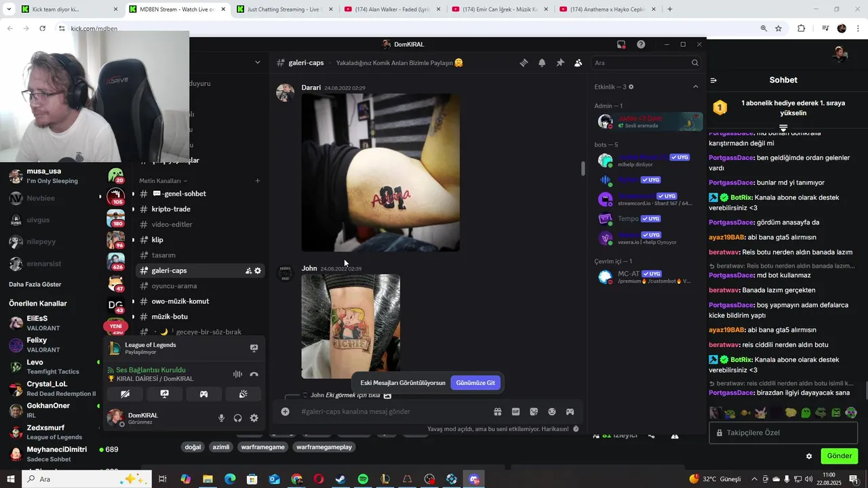
Task: Add a channel with Metin Kanalları plus
Action: [258, 181]
